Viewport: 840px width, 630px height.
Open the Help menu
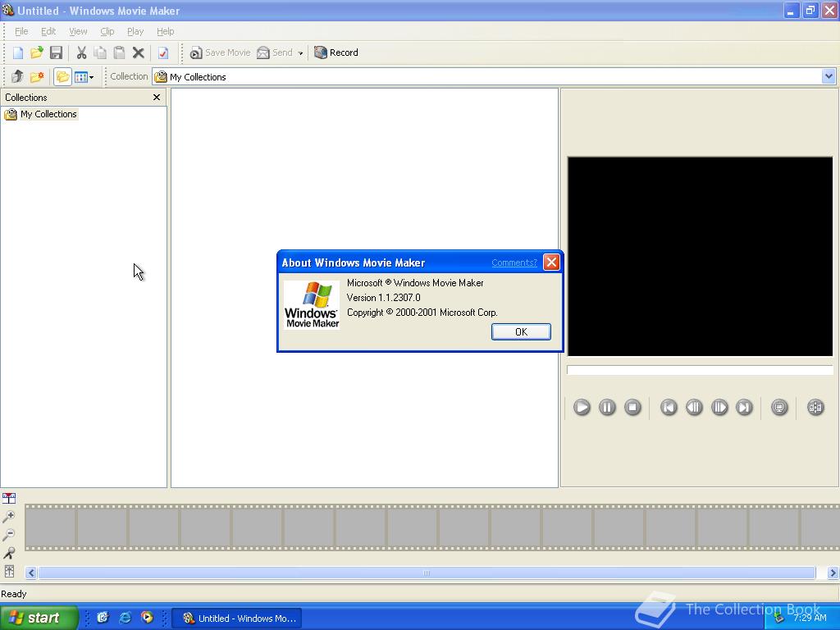[x=165, y=31]
